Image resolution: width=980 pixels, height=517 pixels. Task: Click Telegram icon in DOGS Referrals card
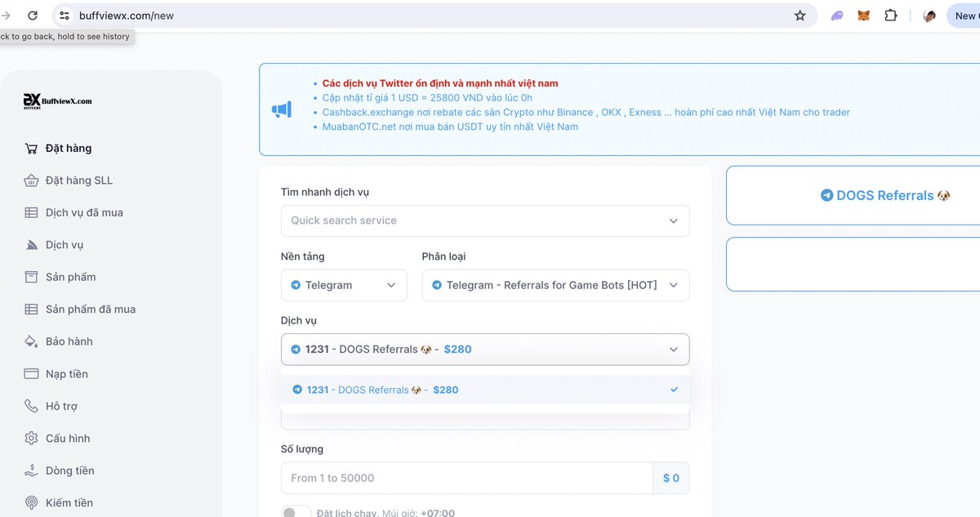[x=827, y=195]
